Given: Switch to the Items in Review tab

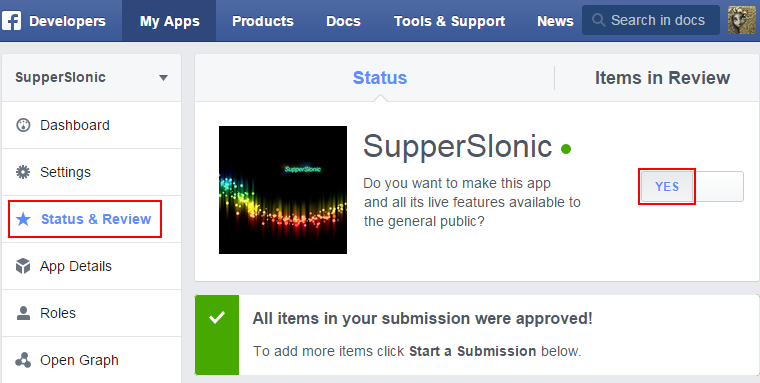Looking at the screenshot, I should pyautogui.click(x=662, y=78).
